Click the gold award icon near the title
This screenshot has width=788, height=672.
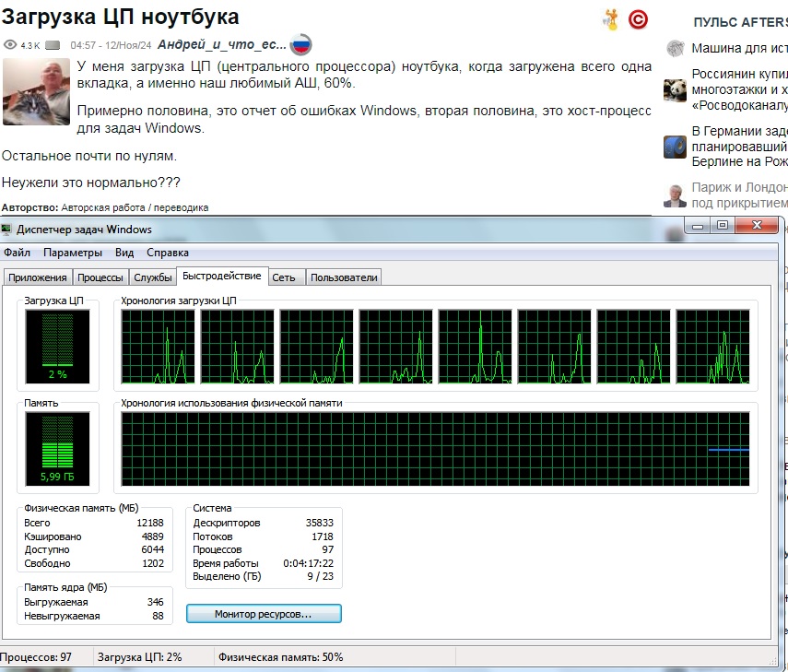point(610,19)
